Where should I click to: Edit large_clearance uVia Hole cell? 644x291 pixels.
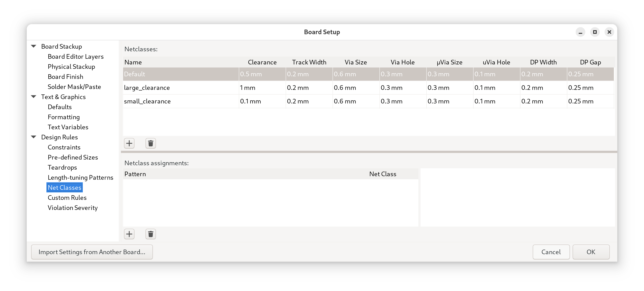pos(497,87)
